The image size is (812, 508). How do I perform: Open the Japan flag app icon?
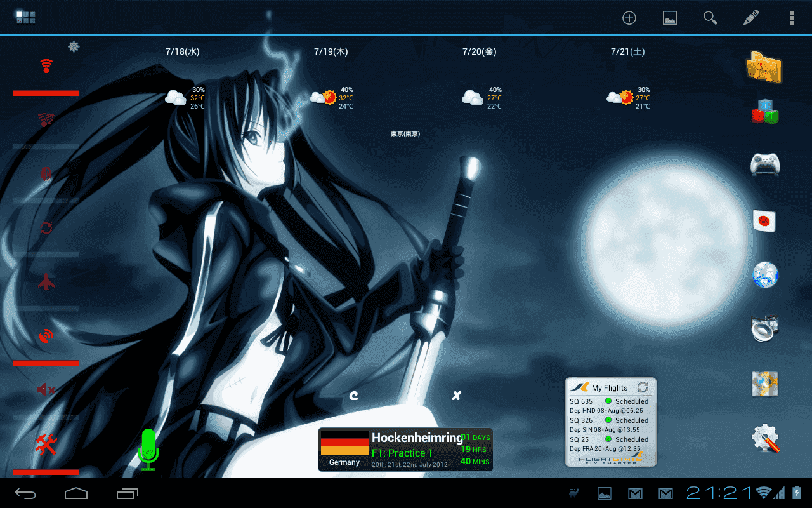(765, 221)
